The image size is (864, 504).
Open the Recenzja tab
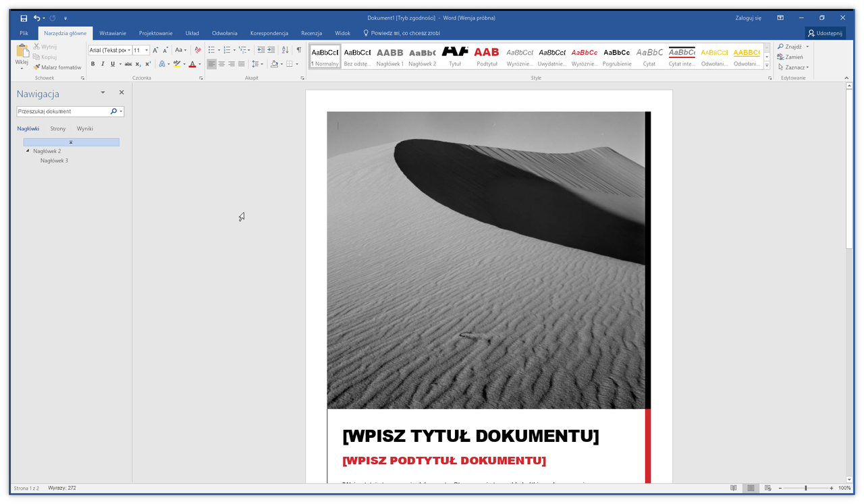[311, 33]
